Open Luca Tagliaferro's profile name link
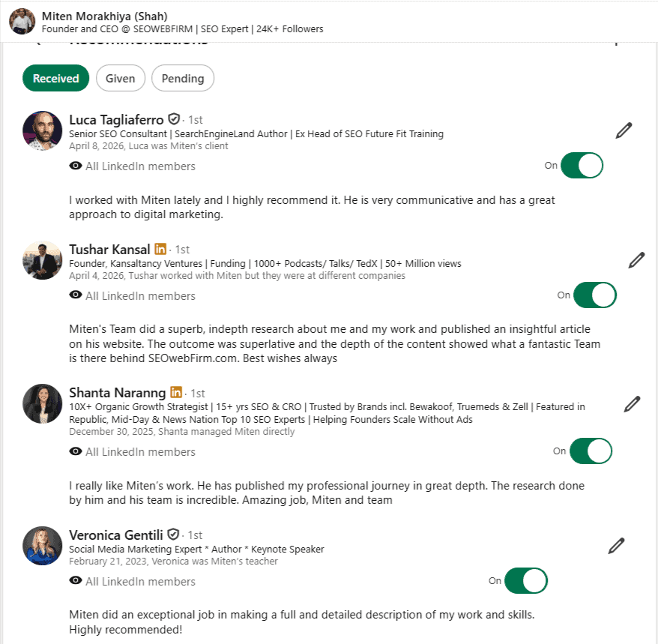658x644 pixels. tap(116, 120)
